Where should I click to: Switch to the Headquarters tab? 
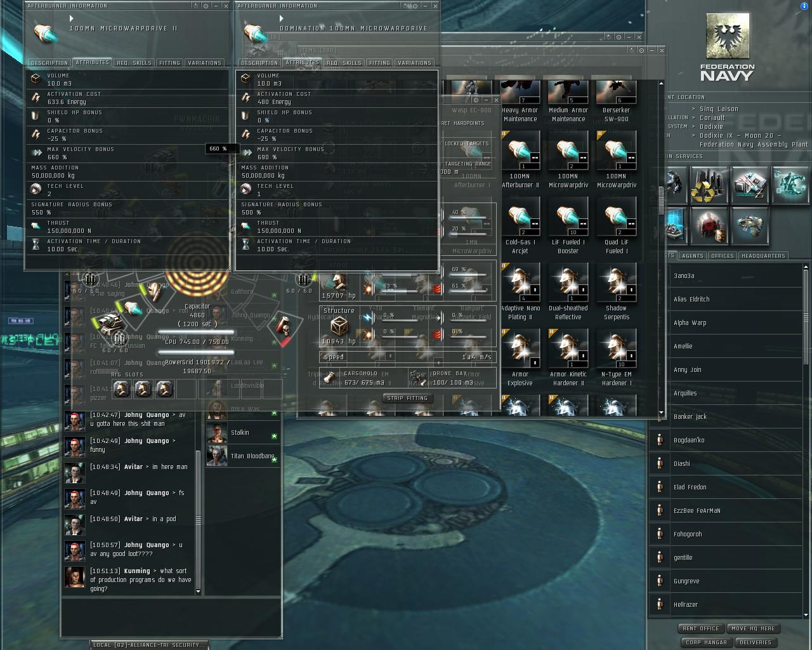[763, 256]
